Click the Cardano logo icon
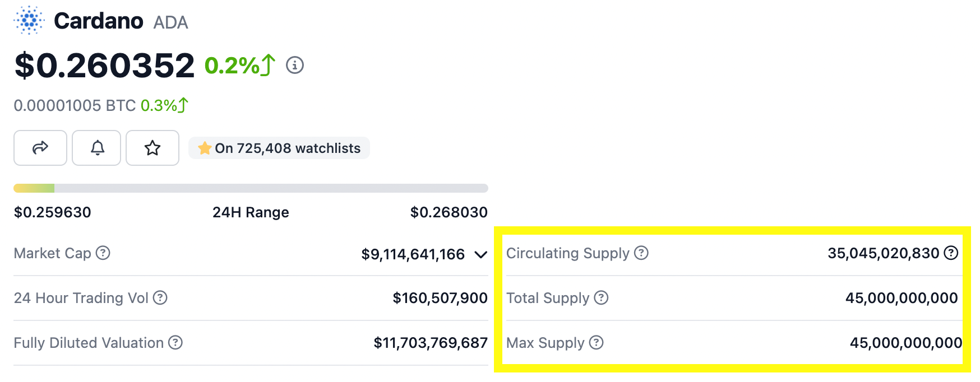Viewport: 980px width, 382px height. [29, 21]
